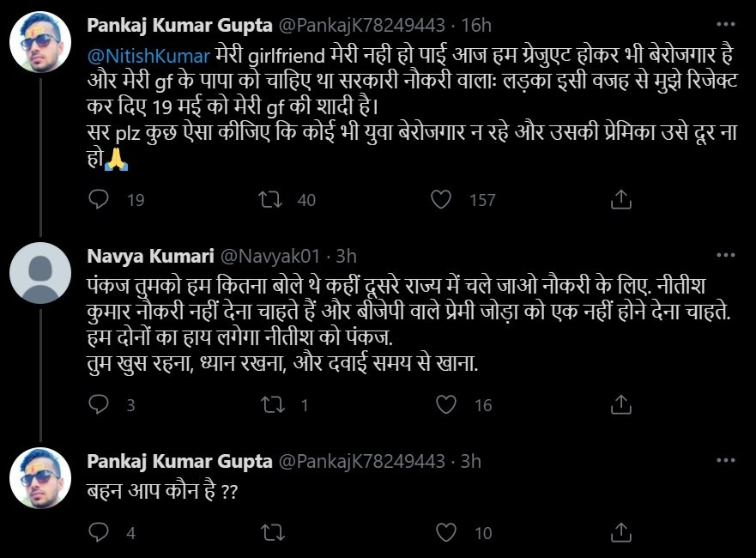Reply to the 'बहन आप कौन है' tweet
This screenshot has width=756, height=558.
[x=100, y=533]
